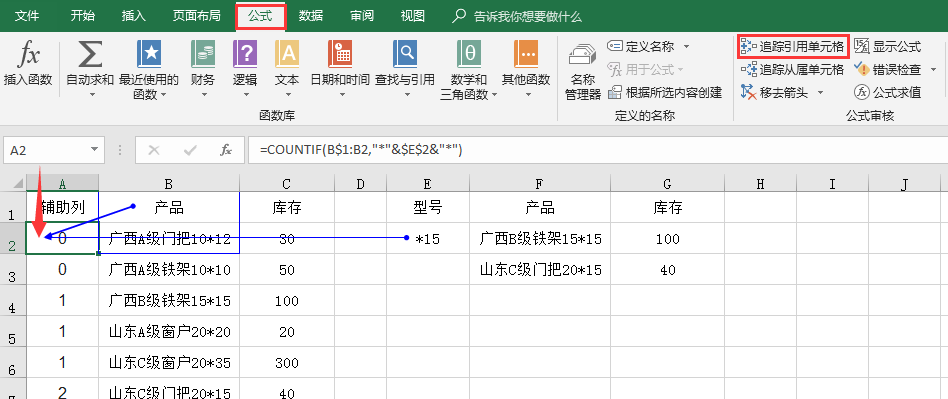Screen dimensions: 948x399
Task: Click stock value 300 in column C
Action: (287, 363)
